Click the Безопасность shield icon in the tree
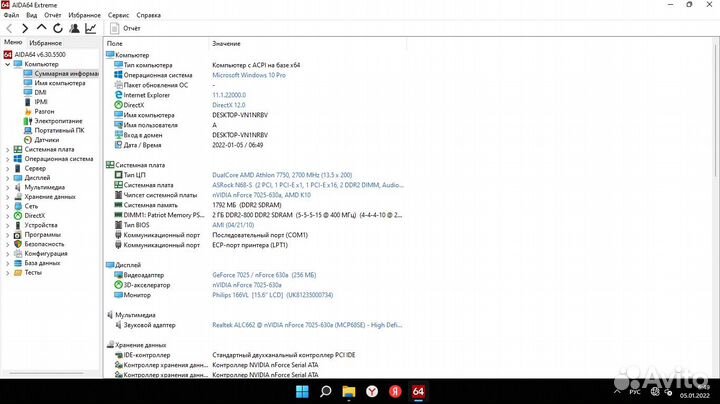 pyautogui.click(x=18, y=244)
